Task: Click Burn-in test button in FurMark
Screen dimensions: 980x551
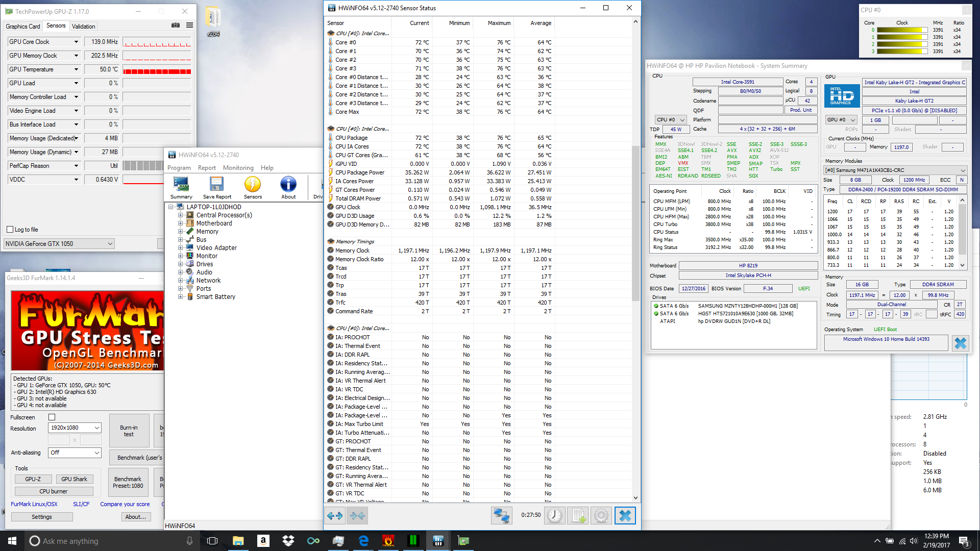Action: tap(129, 431)
